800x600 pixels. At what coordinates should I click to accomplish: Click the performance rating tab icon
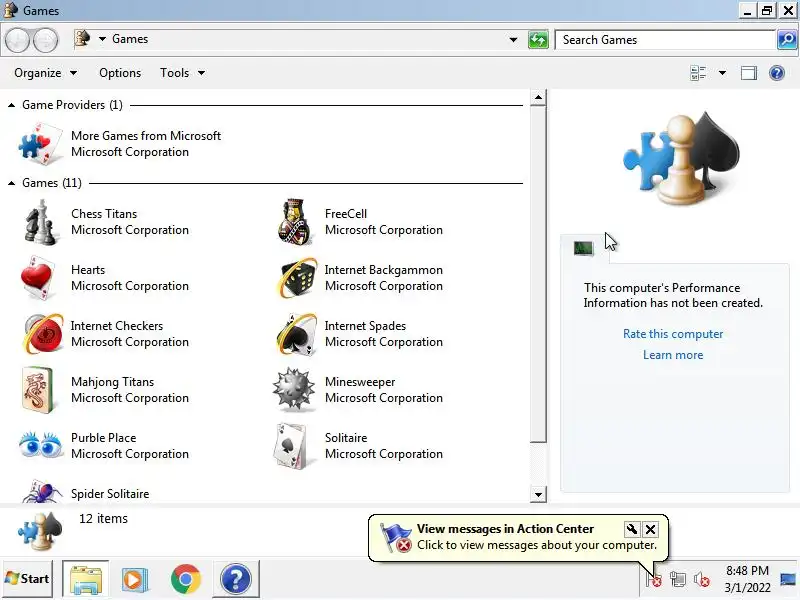(584, 248)
